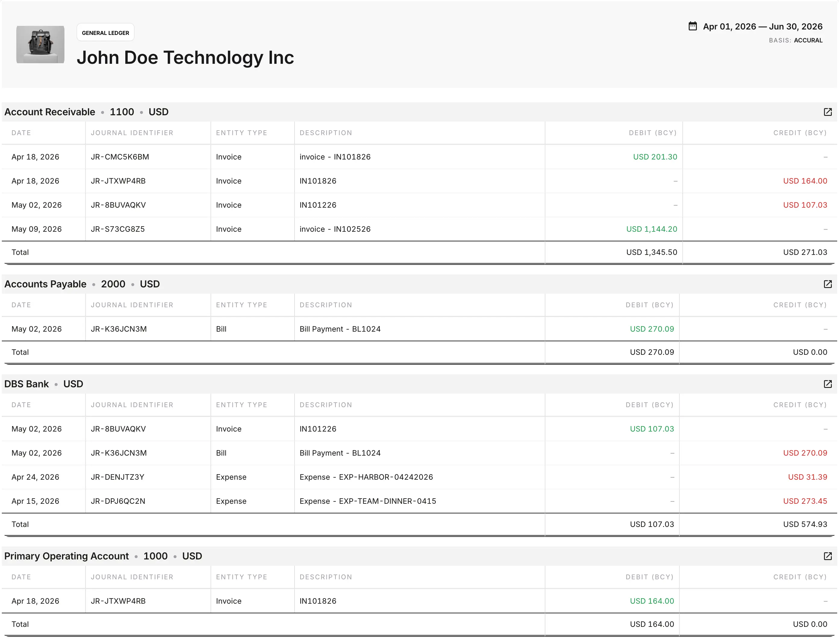839x644 pixels.
Task: Click credit amount USD 273.45
Action: pos(805,501)
